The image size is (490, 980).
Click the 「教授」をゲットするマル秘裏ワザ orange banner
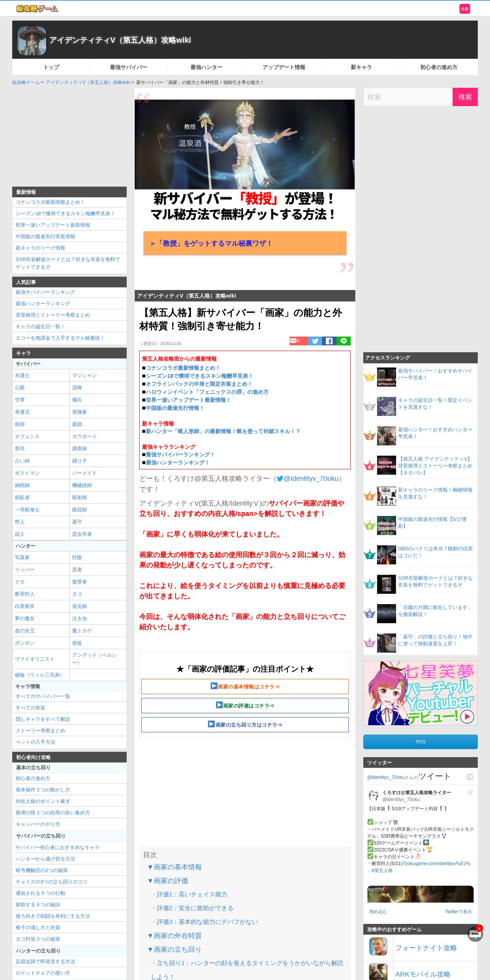245,243
